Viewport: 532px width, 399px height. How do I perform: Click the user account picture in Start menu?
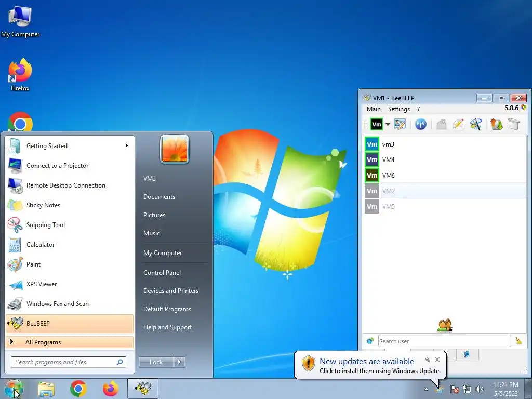pos(175,149)
